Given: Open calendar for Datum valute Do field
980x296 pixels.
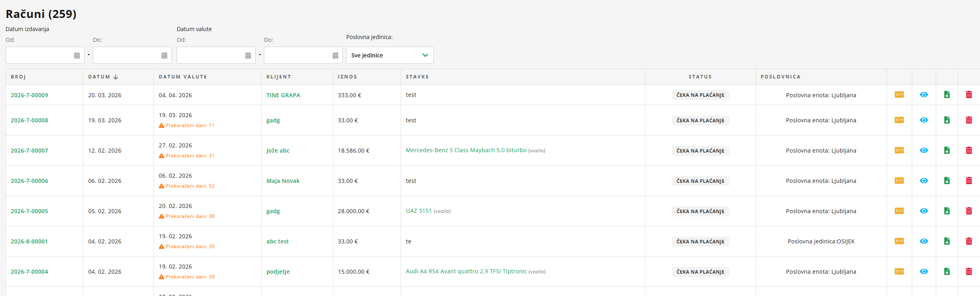Looking at the screenshot, I should (x=335, y=55).
